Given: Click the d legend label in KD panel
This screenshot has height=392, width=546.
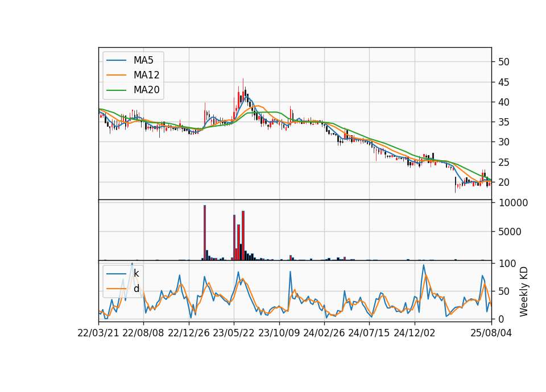Looking at the screenshot, I should coord(136,289).
